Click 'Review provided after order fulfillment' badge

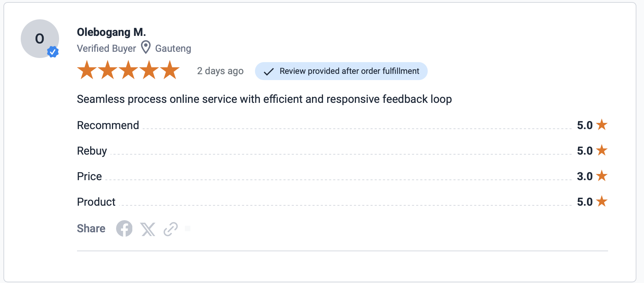coord(349,71)
